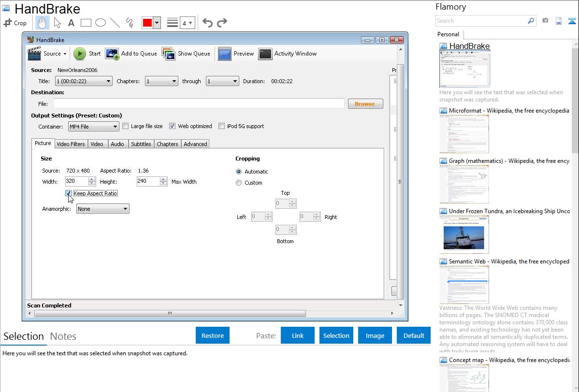Pick the ellipse drawing tool
This screenshot has height=392, width=579.
click(100, 23)
